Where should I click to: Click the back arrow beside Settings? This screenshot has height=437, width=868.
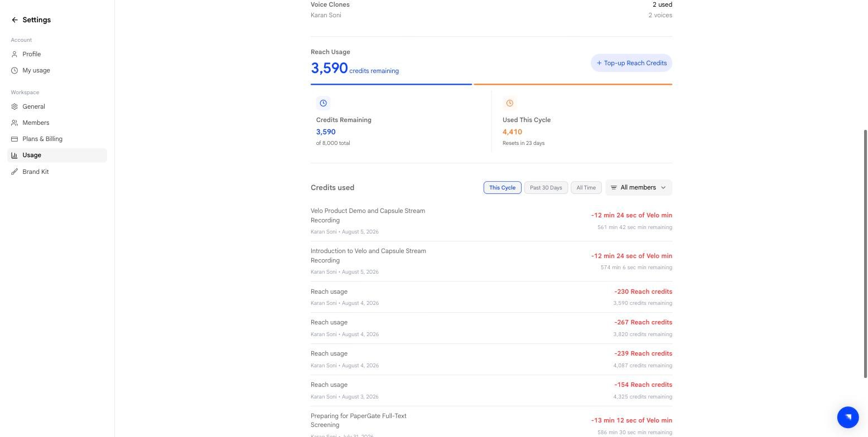15,20
